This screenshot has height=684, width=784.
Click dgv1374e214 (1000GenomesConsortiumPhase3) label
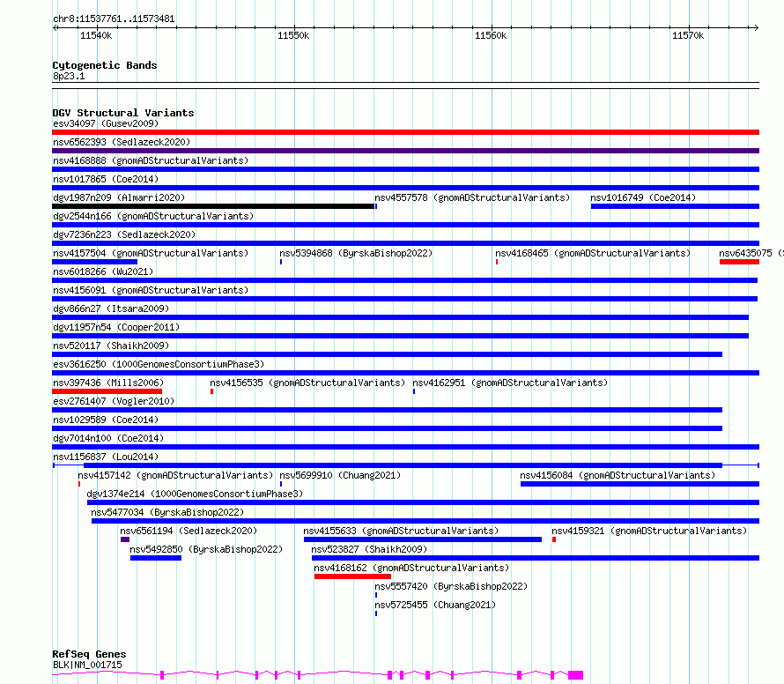point(195,494)
